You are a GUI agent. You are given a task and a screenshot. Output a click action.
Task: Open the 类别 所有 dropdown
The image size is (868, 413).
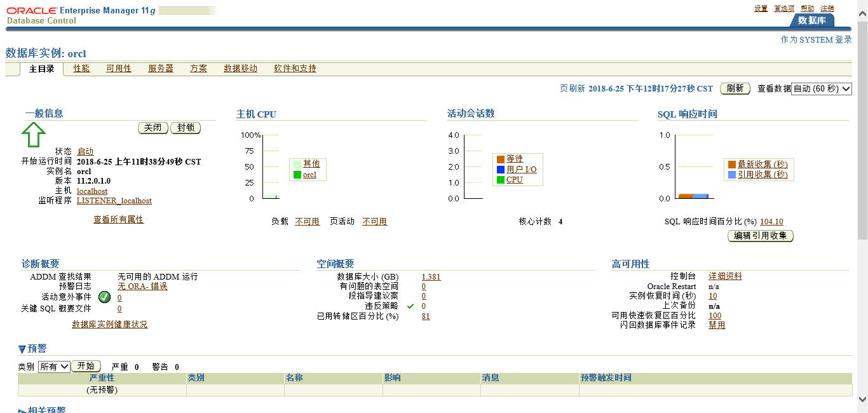coord(54,367)
